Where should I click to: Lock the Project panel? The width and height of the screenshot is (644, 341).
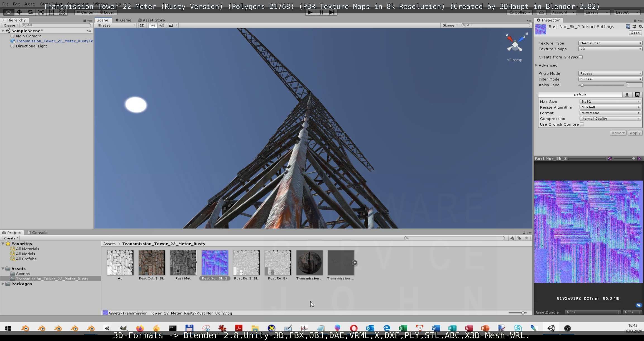pos(524,233)
